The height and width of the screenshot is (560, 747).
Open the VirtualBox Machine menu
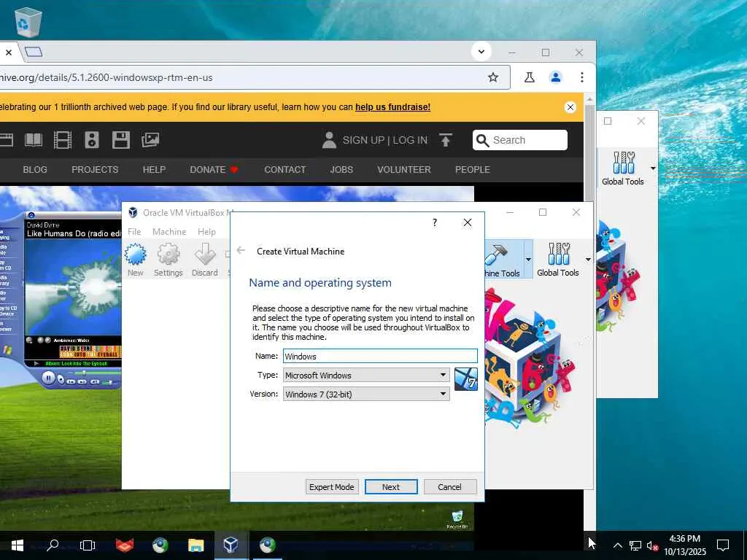[169, 231]
